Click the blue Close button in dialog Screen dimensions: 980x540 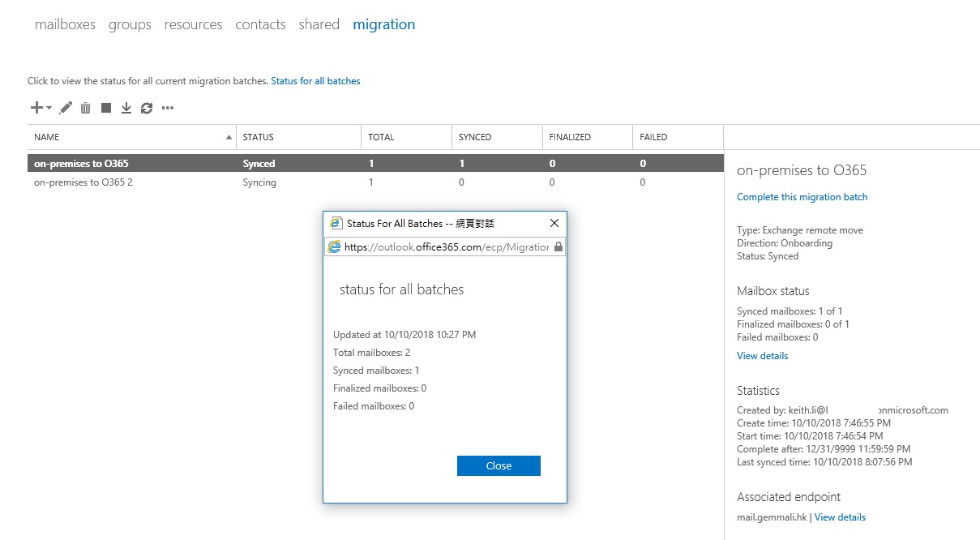[x=498, y=465]
